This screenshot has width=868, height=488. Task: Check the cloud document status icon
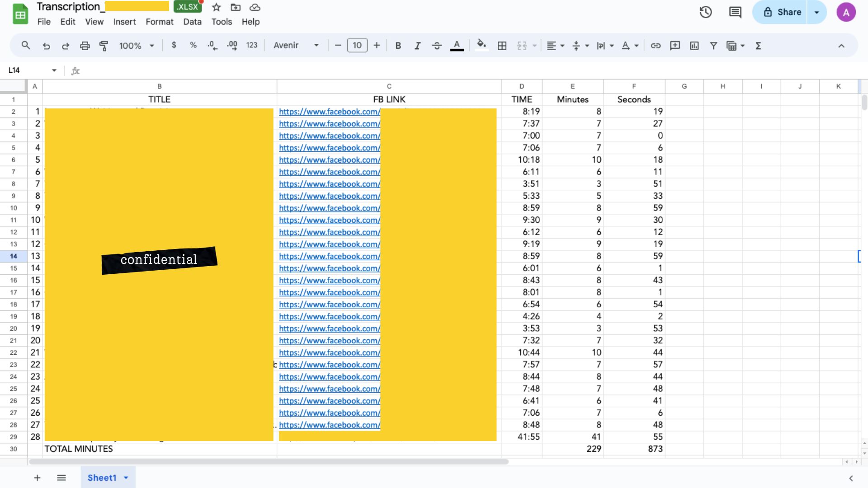coord(255,7)
